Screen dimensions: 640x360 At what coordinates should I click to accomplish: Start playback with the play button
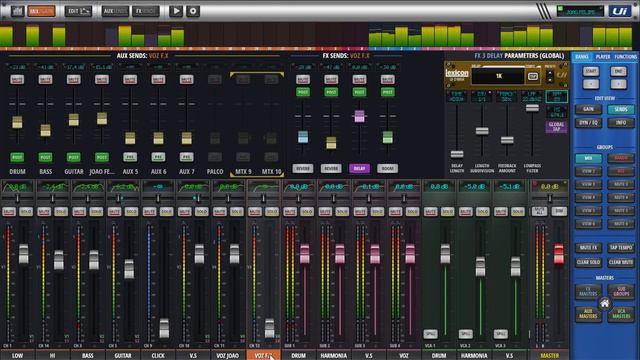tap(176, 11)
